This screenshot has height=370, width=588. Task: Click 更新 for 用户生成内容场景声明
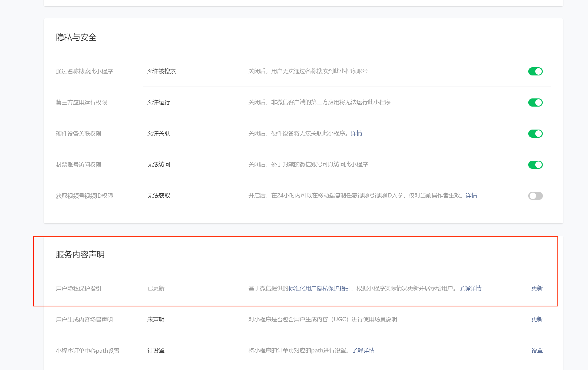point(537,319)
